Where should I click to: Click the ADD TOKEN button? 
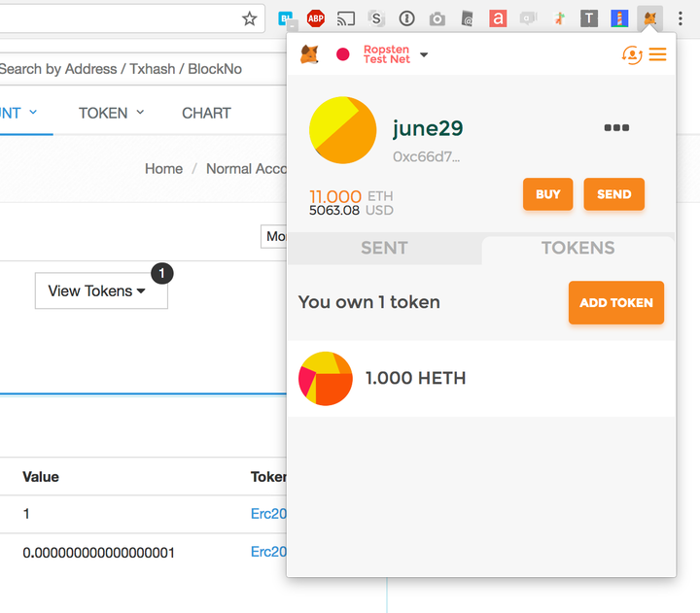click(x=615, y=303)
